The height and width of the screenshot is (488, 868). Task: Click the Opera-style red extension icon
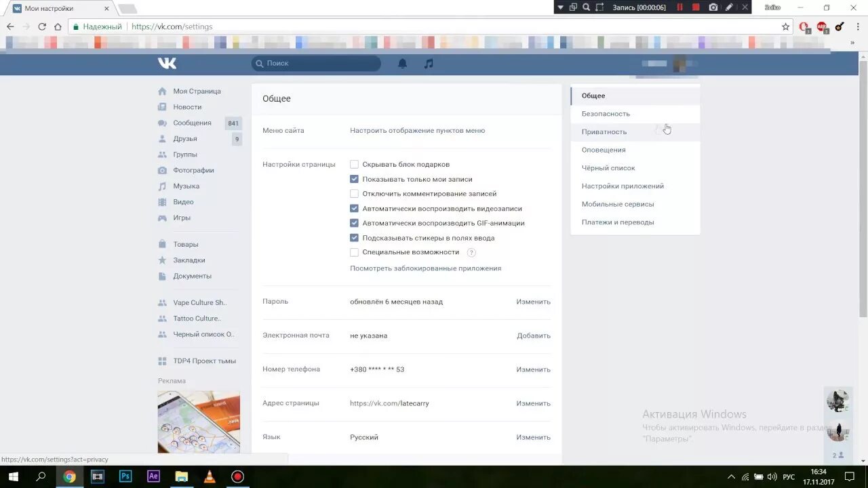pos(804,26)
